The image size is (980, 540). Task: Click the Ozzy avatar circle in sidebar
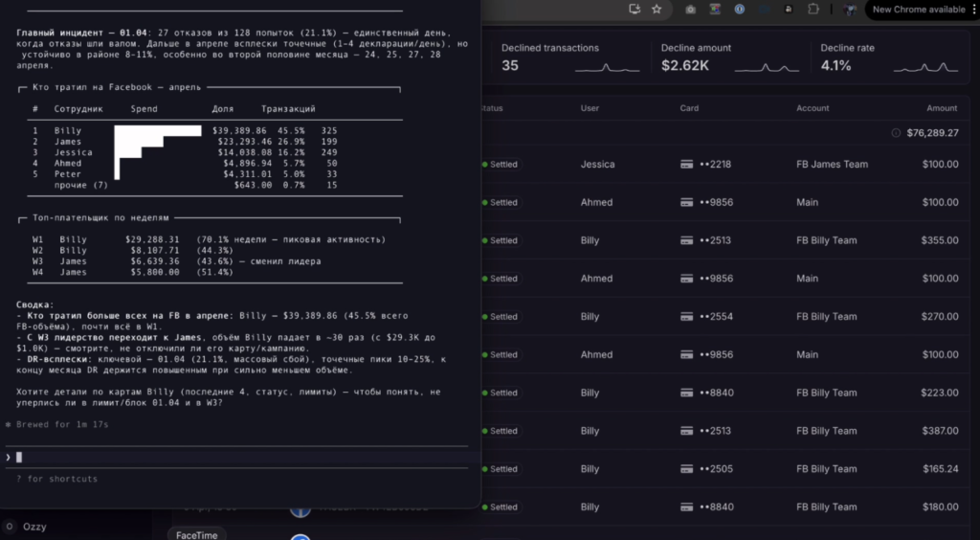coord(10,527)
